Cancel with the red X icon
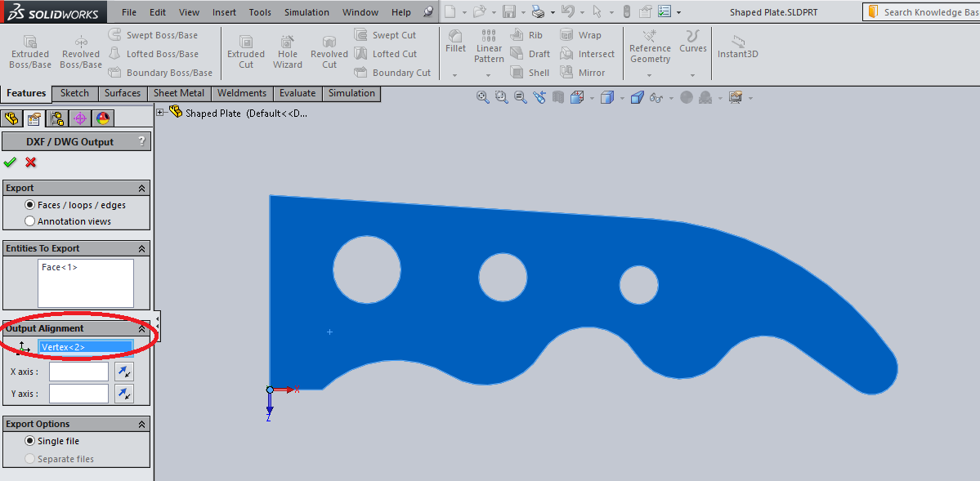This screenshot has width=980, height=481. [30, 163]
